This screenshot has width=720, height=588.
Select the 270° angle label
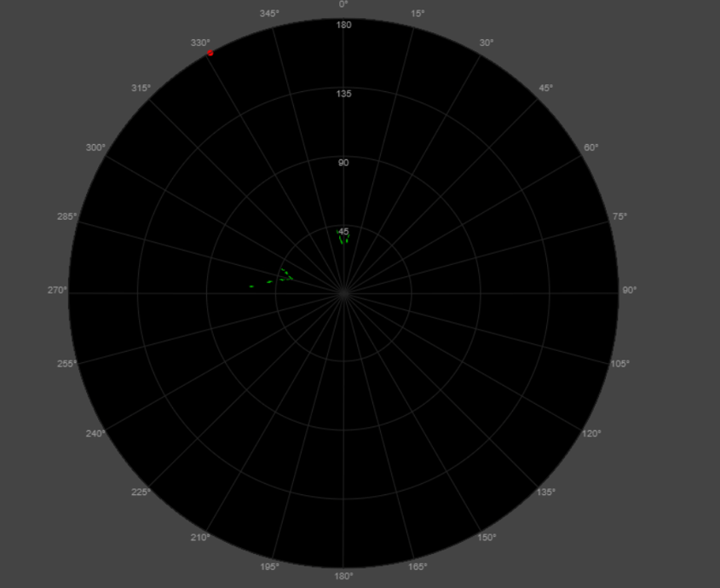pyautogui.click(x=57, y=290)
